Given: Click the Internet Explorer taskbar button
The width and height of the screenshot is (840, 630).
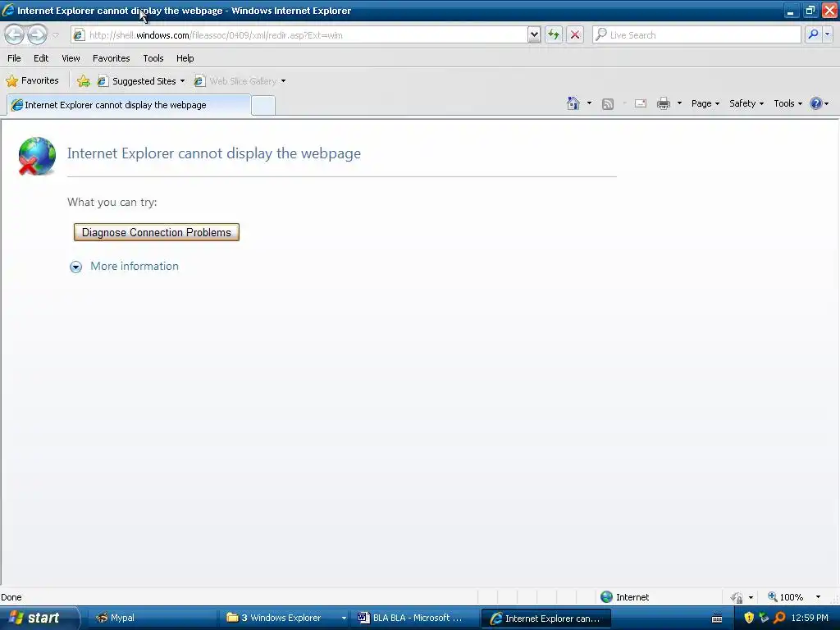Looking at the screenshot, I should pos(546,619).
